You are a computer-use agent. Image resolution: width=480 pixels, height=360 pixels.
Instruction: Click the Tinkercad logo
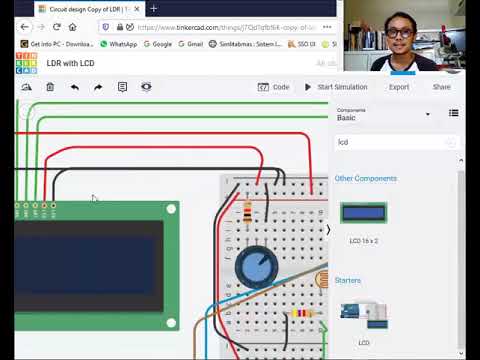click(26, 63)
